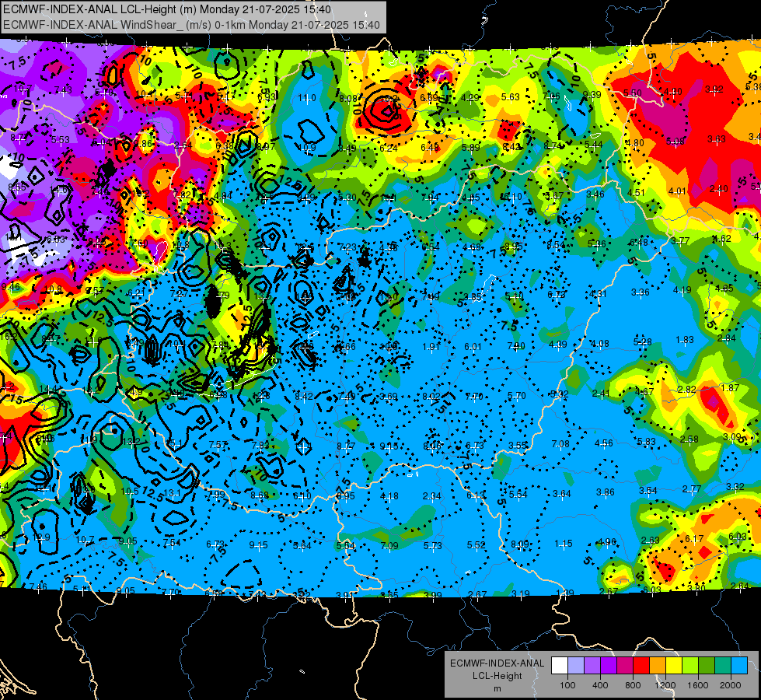
Task: Click the map value '6.17'
Action: click(693, 538)
